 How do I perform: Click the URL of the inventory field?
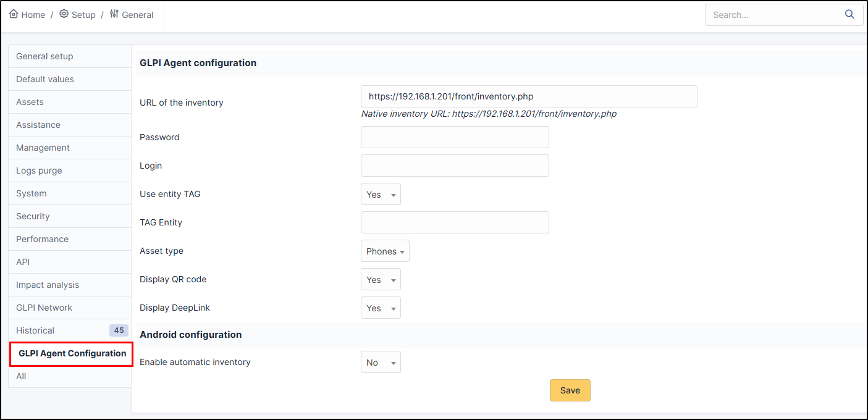529,96
